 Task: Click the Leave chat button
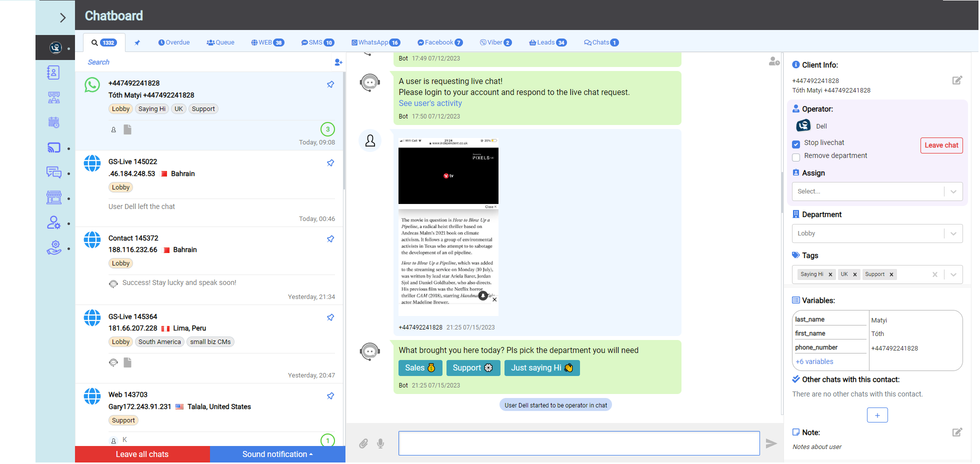click(x=941, y=145)
